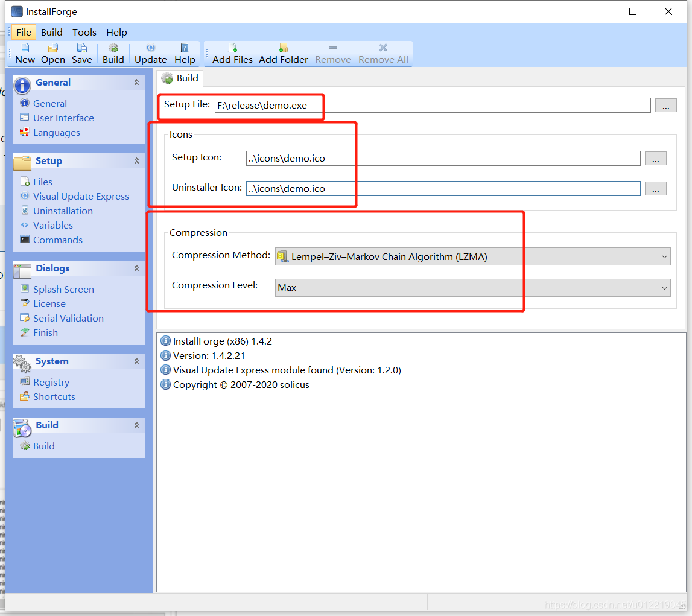Browse for the Setup Icon file
Viewport: 692px width, 616px height.
coord(655,159)
